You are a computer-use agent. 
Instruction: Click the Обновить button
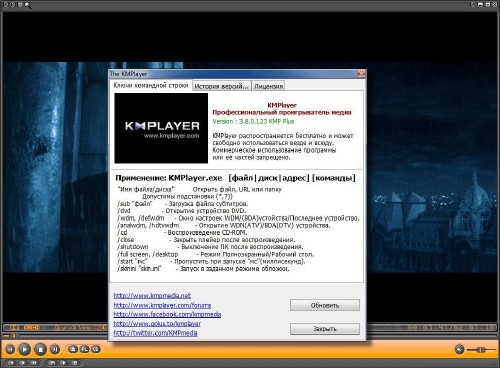[325, 305]
